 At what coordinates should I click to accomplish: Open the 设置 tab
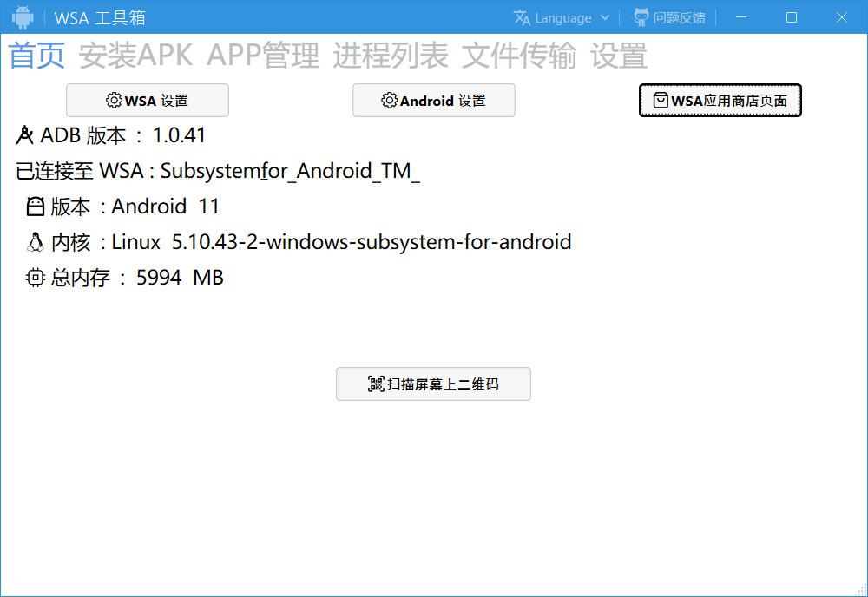point(618,56)
